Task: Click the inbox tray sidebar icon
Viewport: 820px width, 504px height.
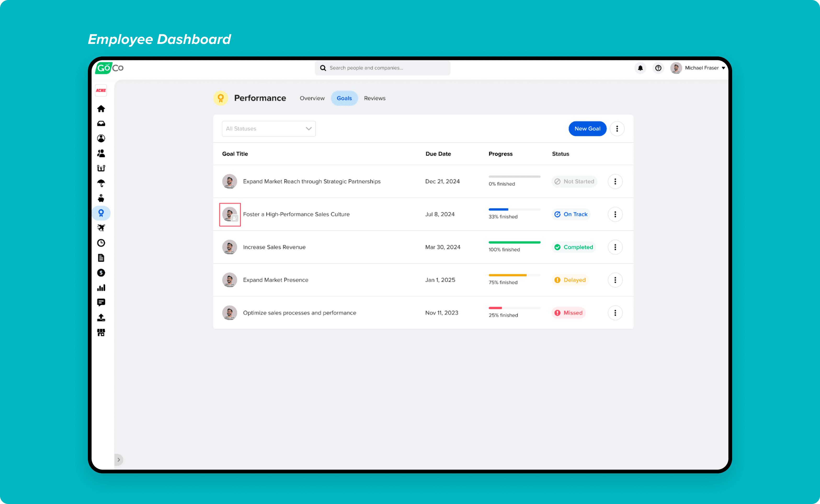Action: coord(101,124)
